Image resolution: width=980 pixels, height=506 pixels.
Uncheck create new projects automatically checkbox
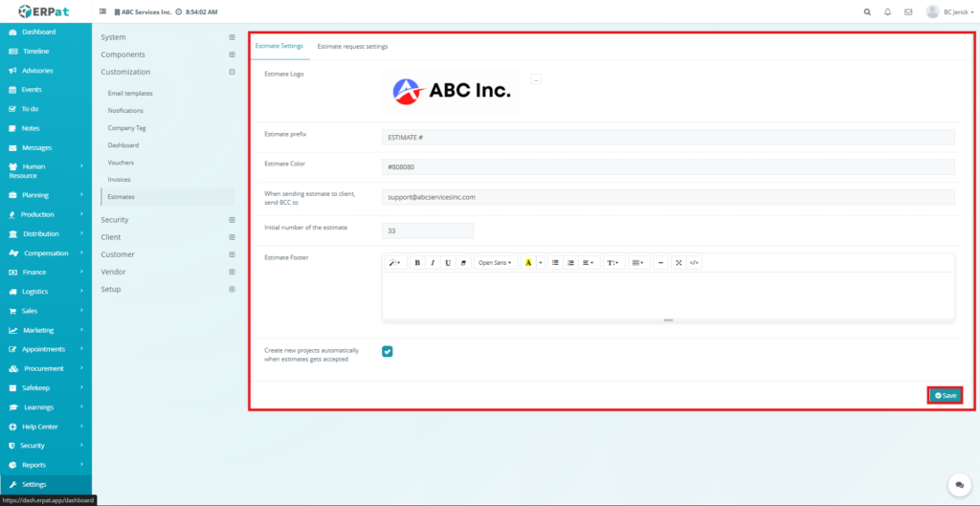click(x=388, y=351)
